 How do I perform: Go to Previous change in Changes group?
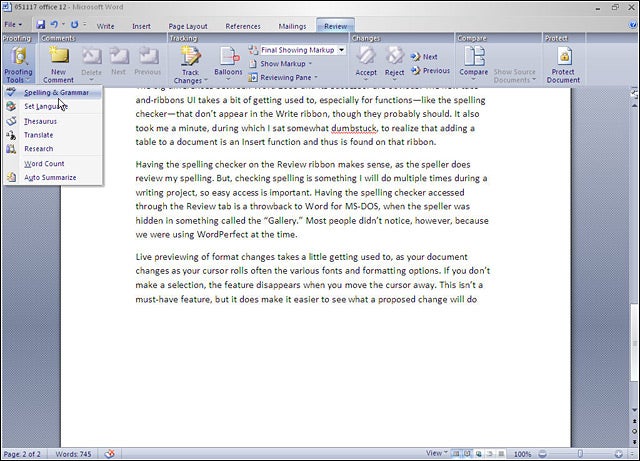[430, 71]
